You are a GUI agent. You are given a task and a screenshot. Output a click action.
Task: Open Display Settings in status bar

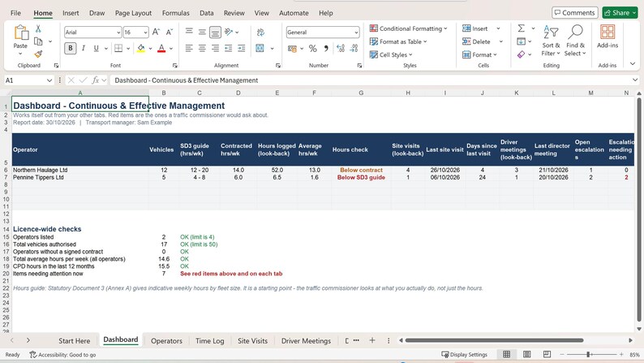464,354
